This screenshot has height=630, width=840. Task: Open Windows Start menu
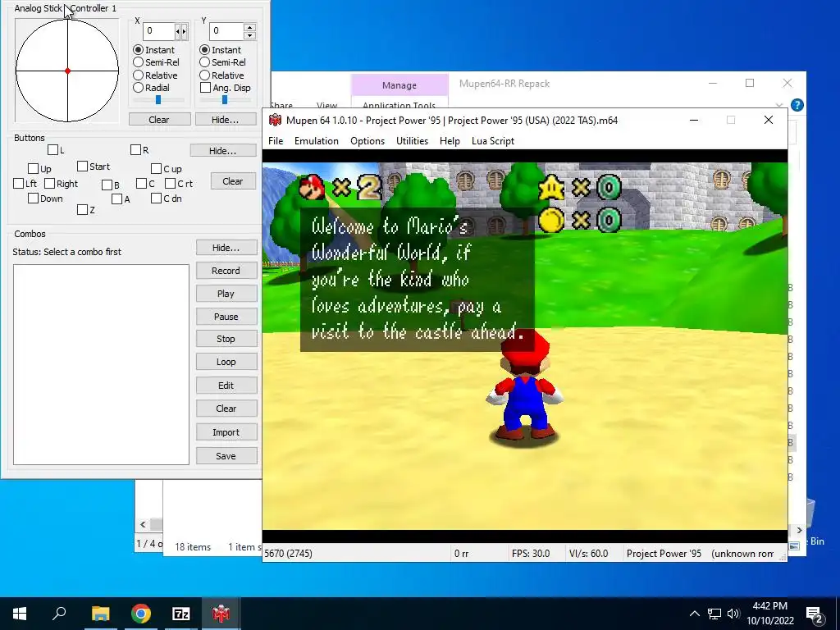(x=20, y=614)
